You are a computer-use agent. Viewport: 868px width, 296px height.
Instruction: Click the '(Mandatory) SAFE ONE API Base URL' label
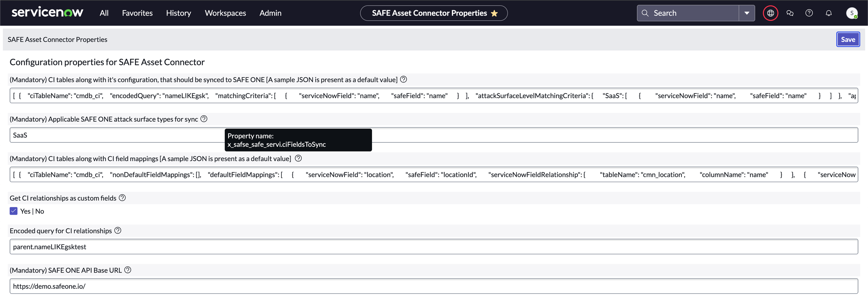(x=66, y=270)
